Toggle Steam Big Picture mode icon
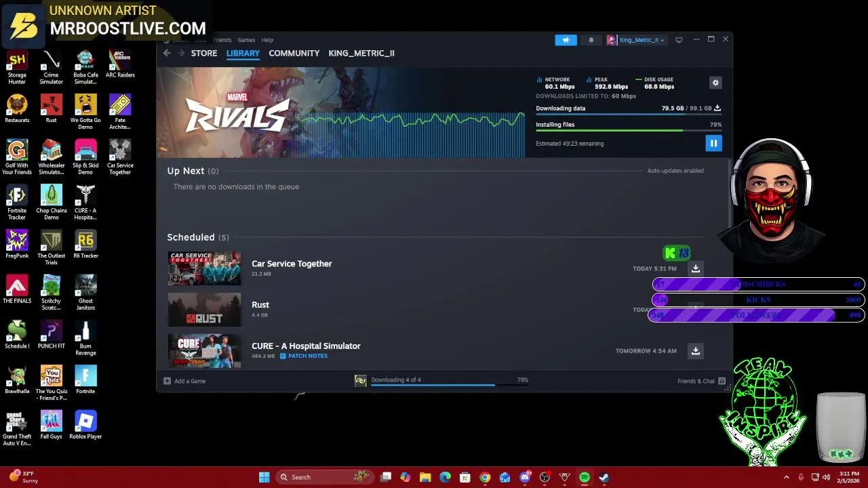The width and height of the screenshot is (868, 488). [x=679, y=40]
